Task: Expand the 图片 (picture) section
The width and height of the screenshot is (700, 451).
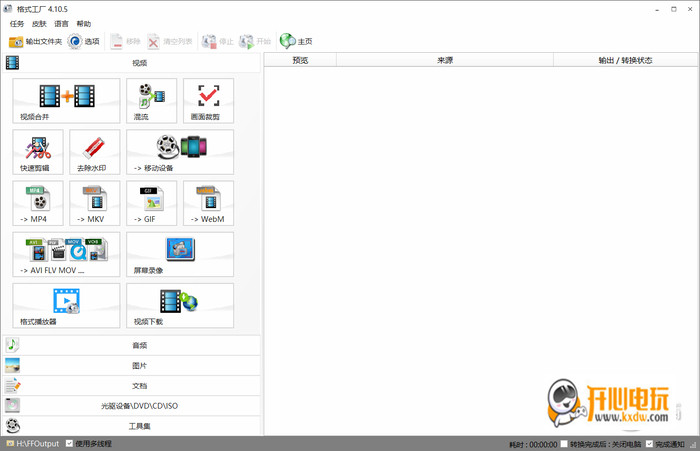Action: click(139, 366)
